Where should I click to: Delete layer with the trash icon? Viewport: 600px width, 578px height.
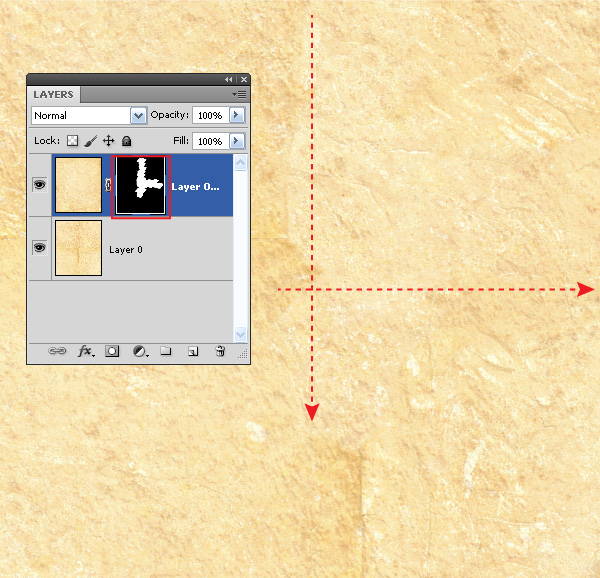click(220, 351)
